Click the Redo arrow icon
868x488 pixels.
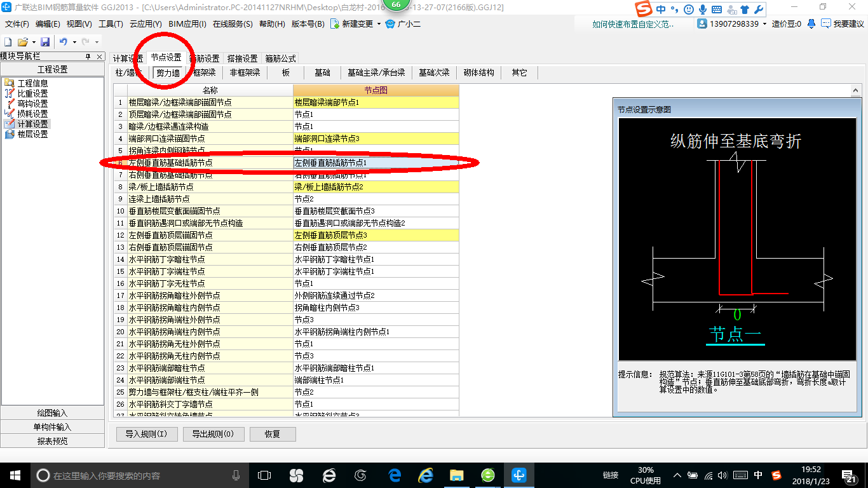[x=86, y=42]
